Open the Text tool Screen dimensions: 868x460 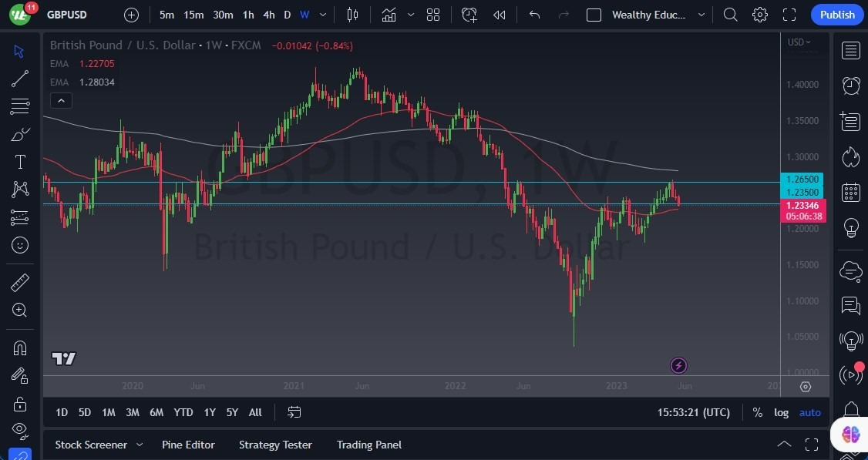point(19,161)
